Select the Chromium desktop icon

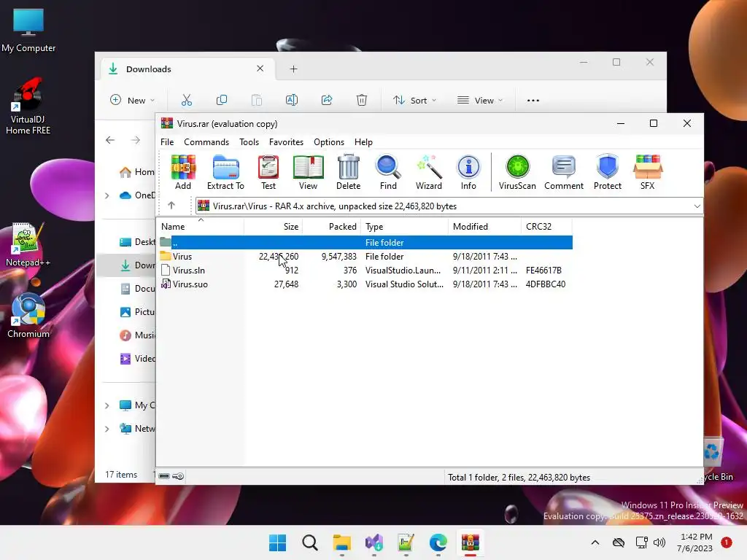click(x=28, y=315)
